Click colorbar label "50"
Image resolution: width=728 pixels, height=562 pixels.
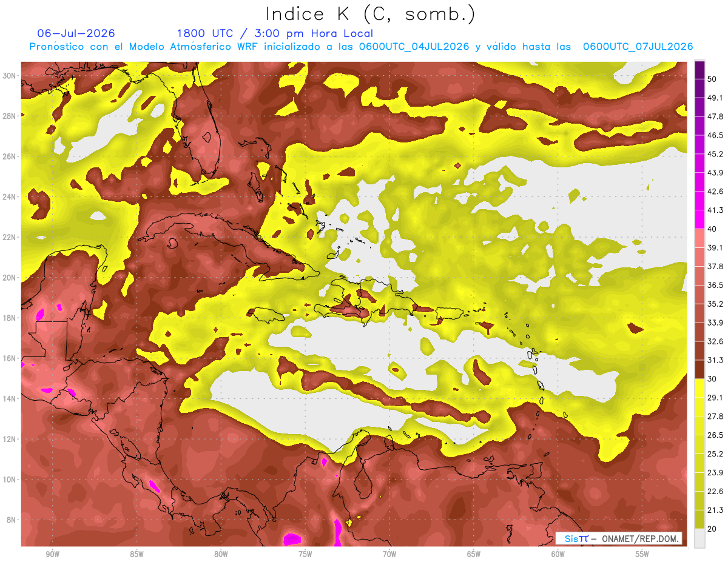(713, 79)
